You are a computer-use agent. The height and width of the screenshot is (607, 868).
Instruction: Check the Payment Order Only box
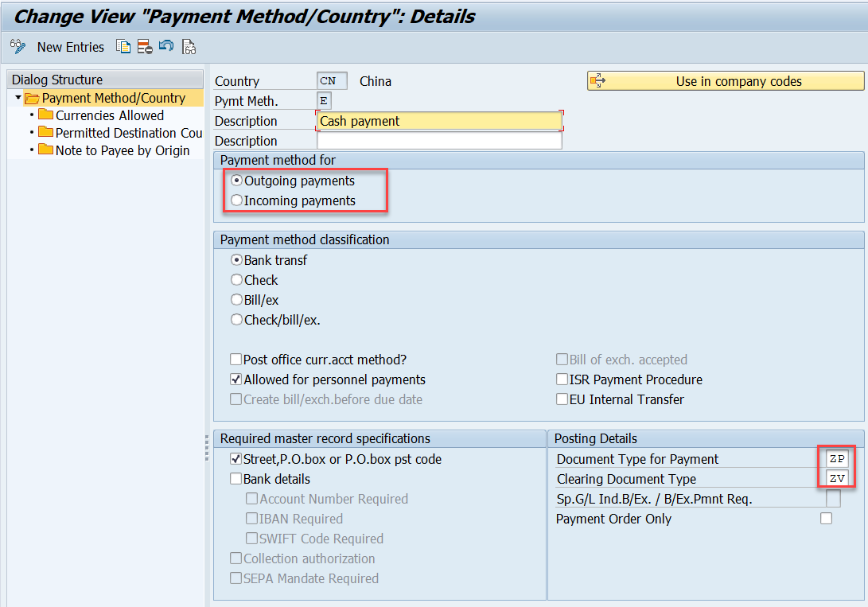click(826, 517)
